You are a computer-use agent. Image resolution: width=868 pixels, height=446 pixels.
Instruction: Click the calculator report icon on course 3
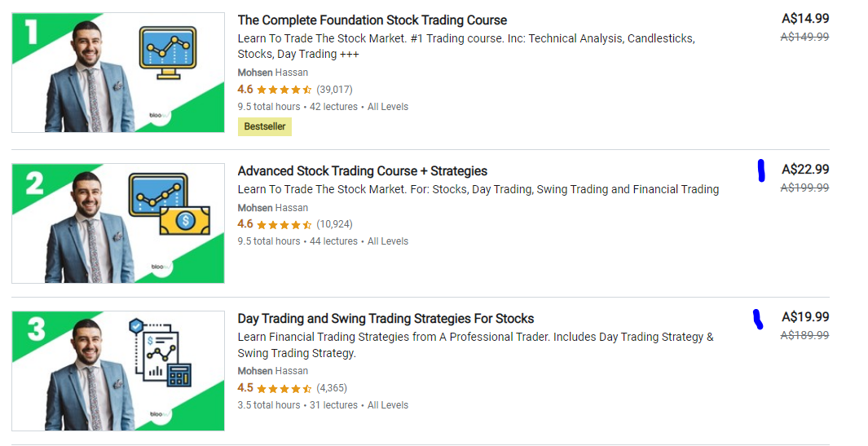click(x=178, y=375)
